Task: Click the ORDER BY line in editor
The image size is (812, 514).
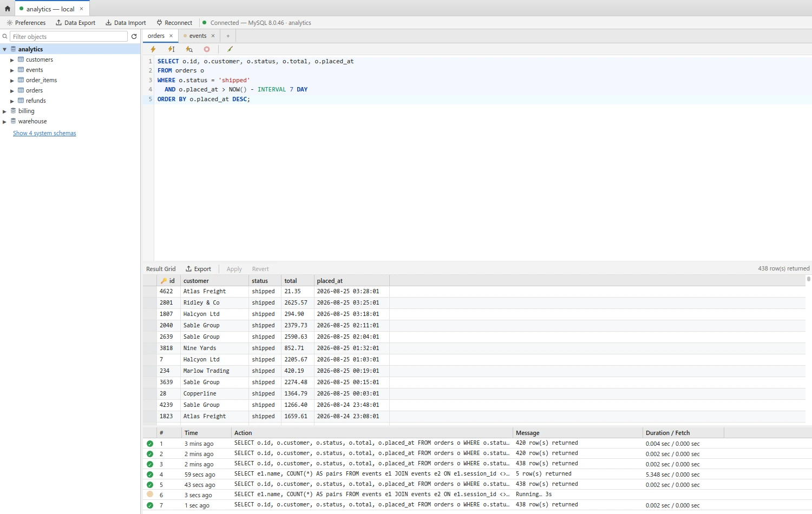Action: pos(204,99)
